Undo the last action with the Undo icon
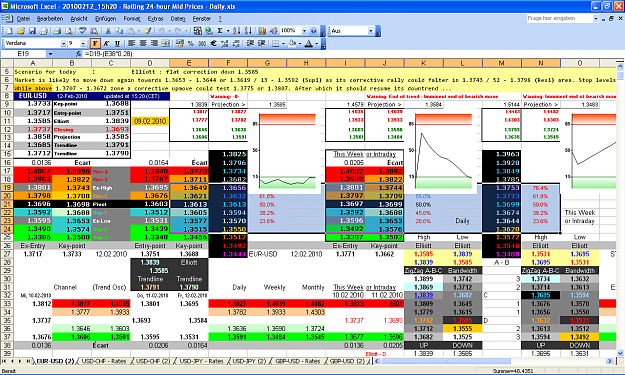The image size is (625, 375). (x=161, y=31)
